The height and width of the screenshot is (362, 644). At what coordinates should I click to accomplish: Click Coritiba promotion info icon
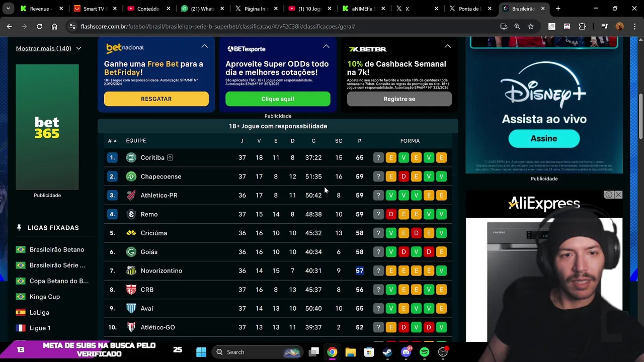click(170, 157)
